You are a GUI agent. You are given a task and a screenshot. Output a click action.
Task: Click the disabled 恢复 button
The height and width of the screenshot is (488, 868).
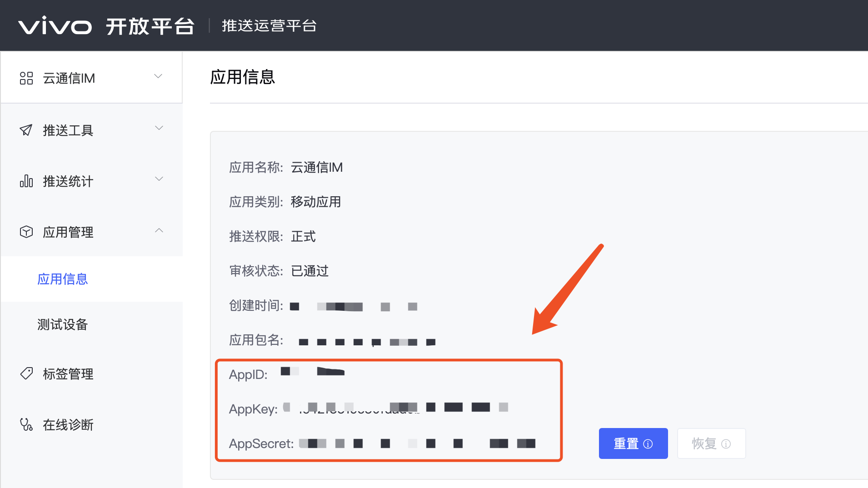pyautogui.click(x=711, y=443)
